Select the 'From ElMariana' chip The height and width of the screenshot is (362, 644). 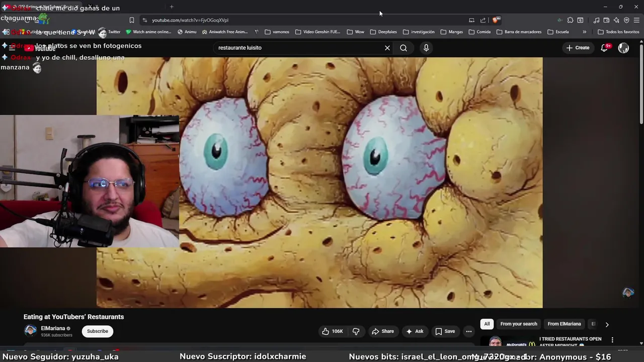point(564,324)
